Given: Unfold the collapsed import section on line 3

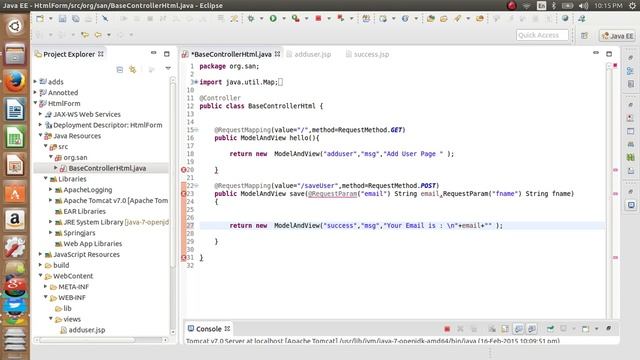Looking at the screenshot, I should [196, 82].
